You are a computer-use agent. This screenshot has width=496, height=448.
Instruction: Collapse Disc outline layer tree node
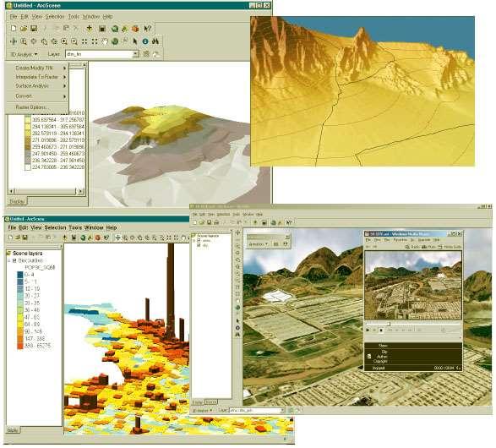pyautogui.click(x=9, y=260)
